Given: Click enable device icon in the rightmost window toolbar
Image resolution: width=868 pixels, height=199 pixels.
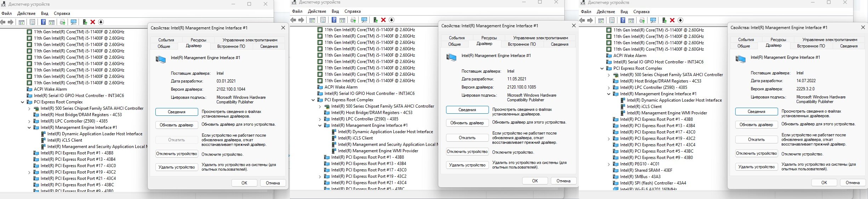Looking at the screenshot, I should [664, 21].
